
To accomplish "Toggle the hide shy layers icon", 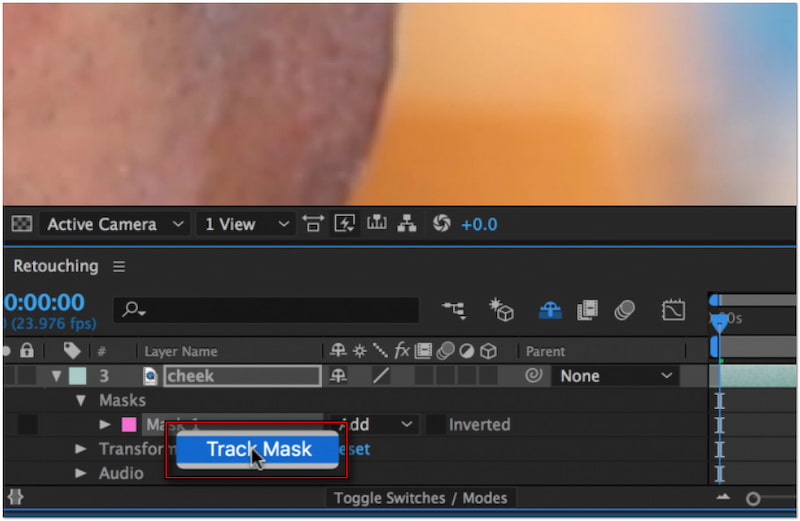I will pyautogui.click(x=550, y=310).
